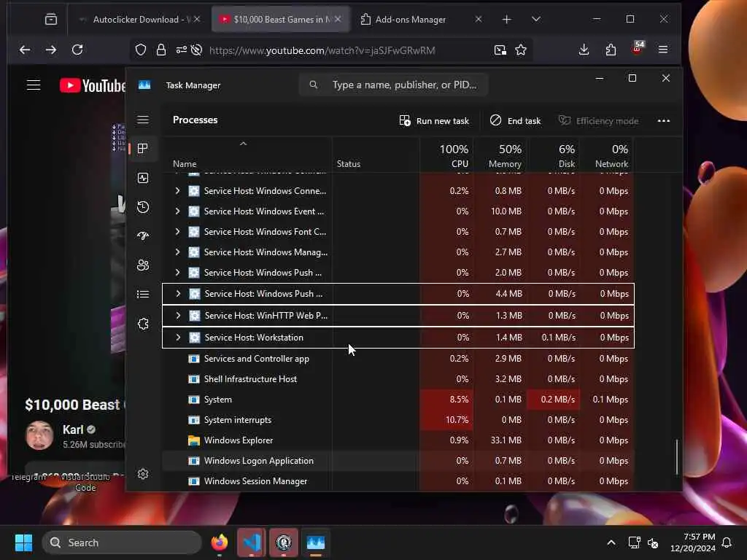This screenshot has width=747, height=560.
Task: Select the Processes page icon in sidebar
Action: (x=143, y=149)
